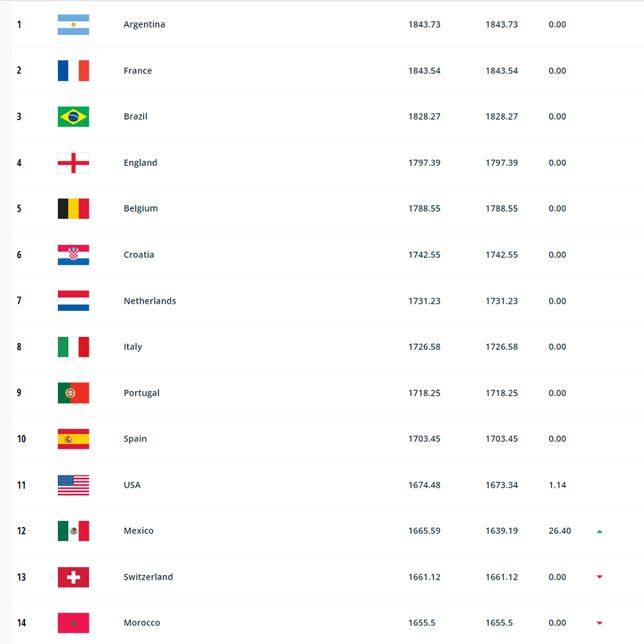Click the rank number 11 cell

tap(22, 485)
